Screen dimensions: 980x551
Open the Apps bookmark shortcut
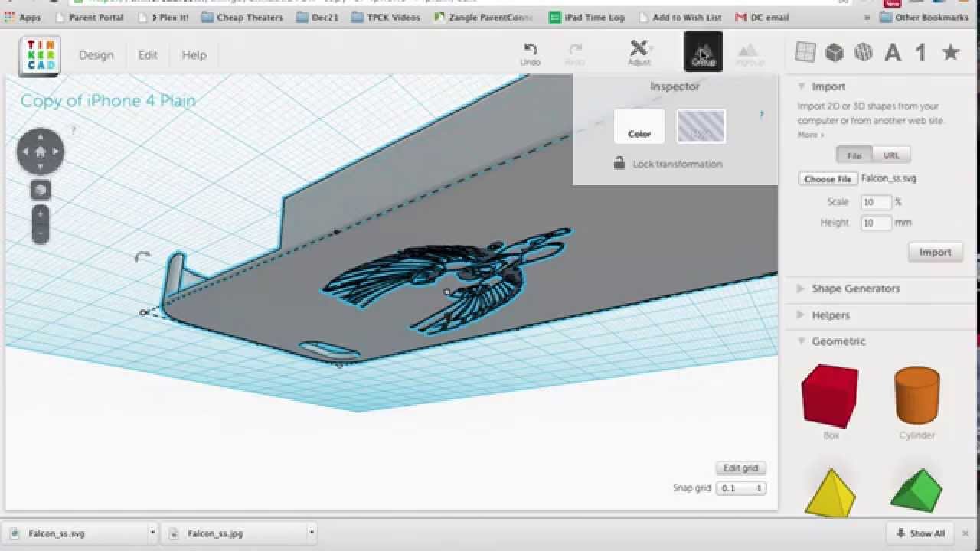(x=23, y=18)
